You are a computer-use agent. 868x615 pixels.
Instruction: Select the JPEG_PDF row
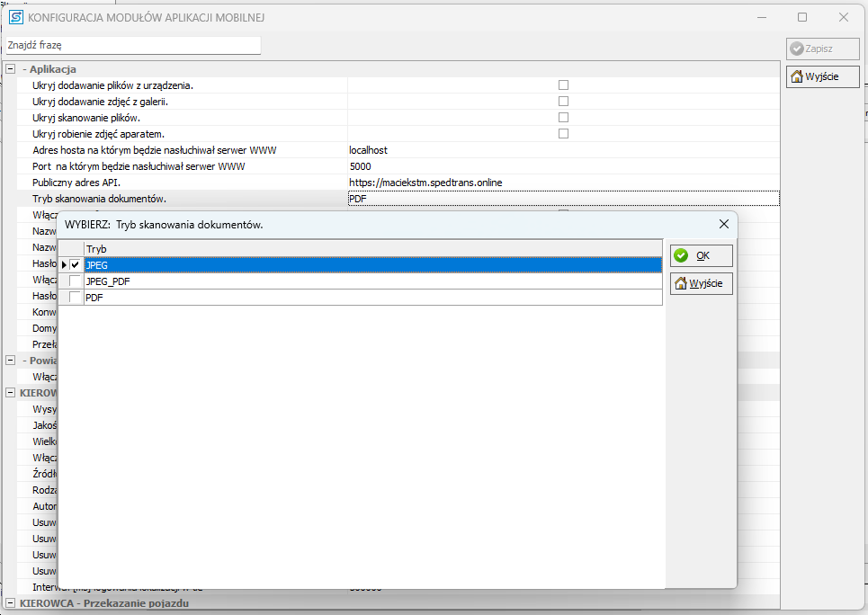(x=373, y=281)
